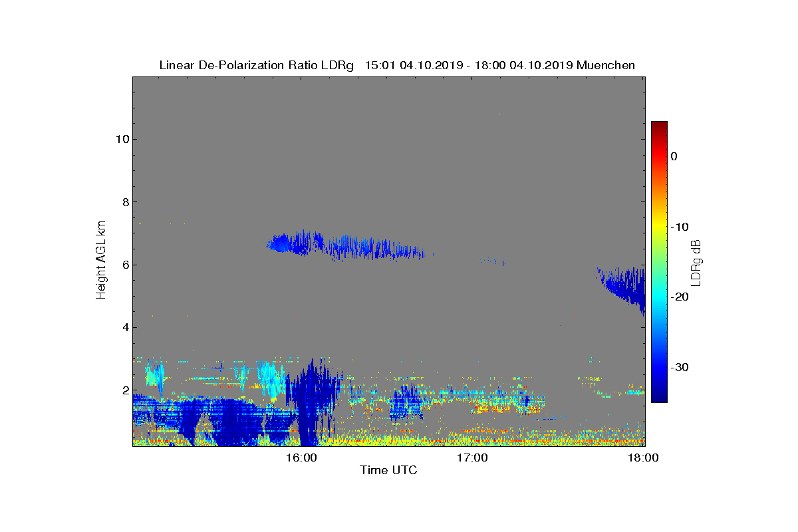Click the 'Time UTC' axis label

(x=388, y=470)
